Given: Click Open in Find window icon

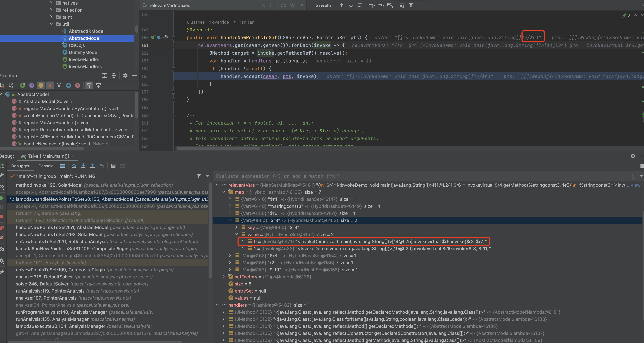Looking at the screenshot, I should point(360,5).
